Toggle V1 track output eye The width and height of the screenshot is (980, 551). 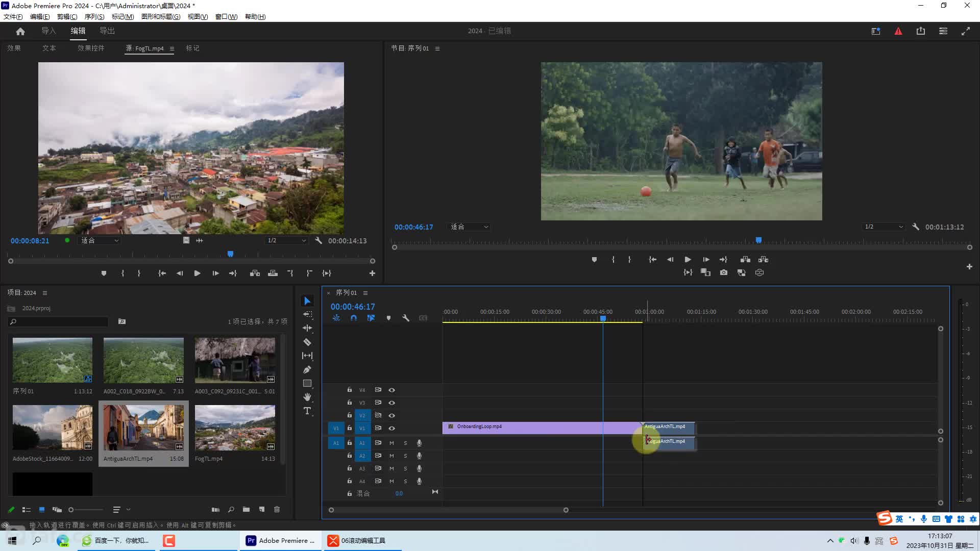pyautogui.click(x=392, y=428)
